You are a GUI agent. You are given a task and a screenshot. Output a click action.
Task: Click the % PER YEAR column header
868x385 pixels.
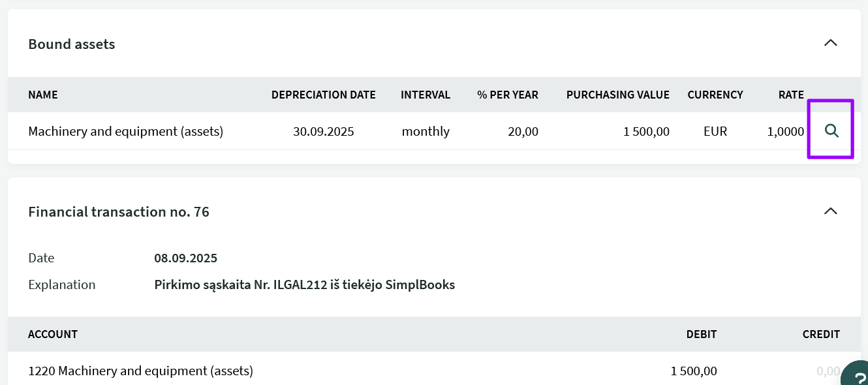(x=507, y=95)
